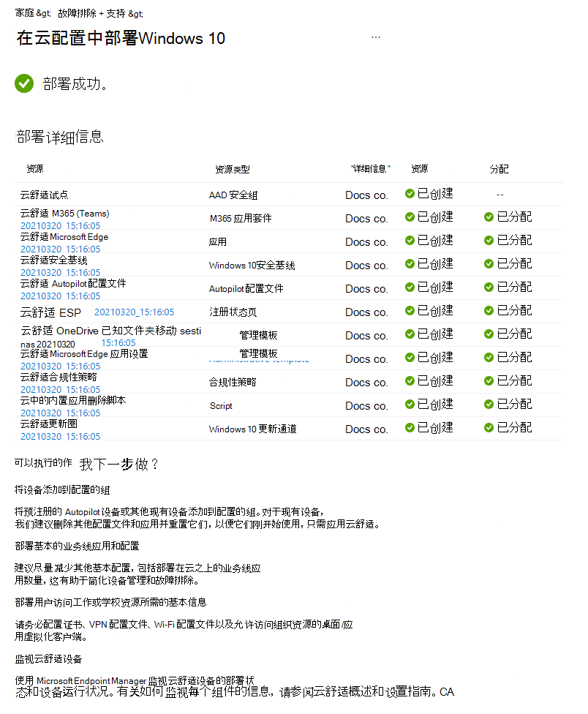Click the 在云配置中部署Windows 10 page title

point(121,38)
